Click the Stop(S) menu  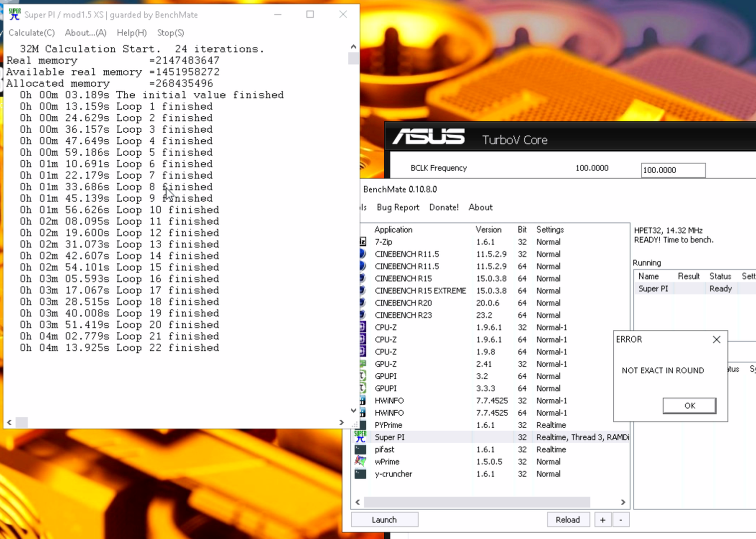pos(170,32)
